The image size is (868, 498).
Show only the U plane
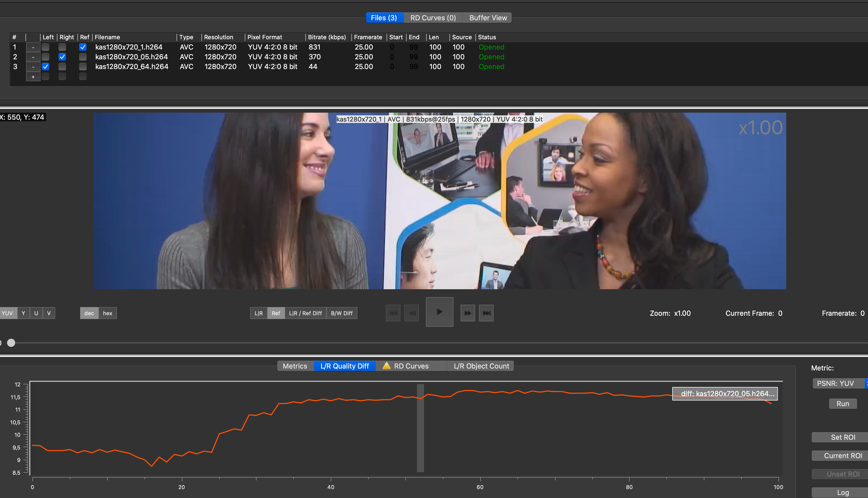(x=36, y=313)
